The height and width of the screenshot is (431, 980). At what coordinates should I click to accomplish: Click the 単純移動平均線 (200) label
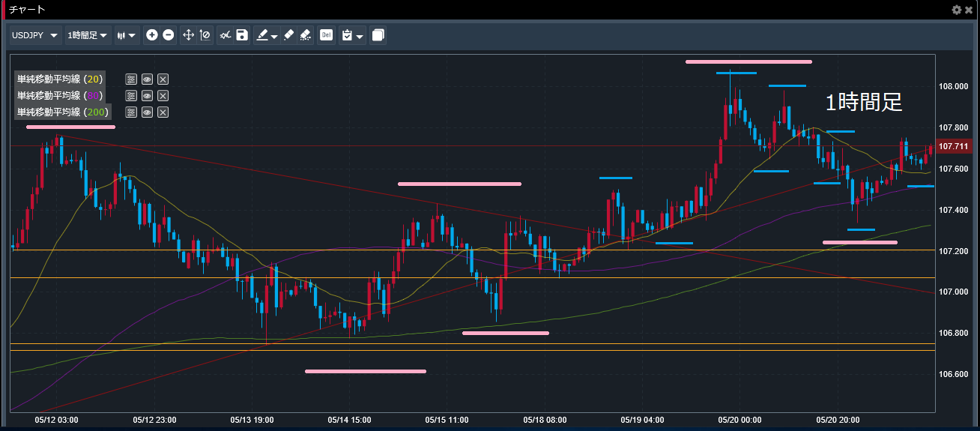pos(63,112)
